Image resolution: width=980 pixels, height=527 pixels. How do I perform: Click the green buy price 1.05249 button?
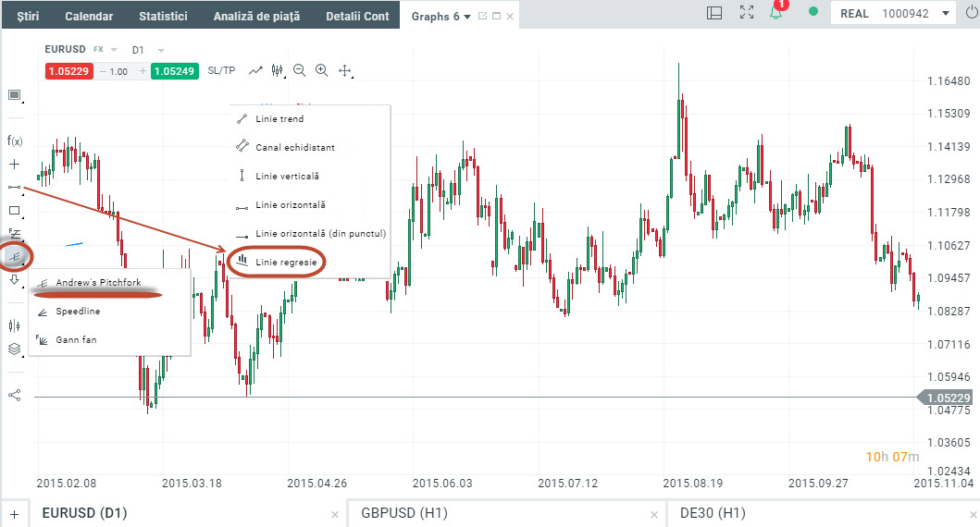pos(176,71)
